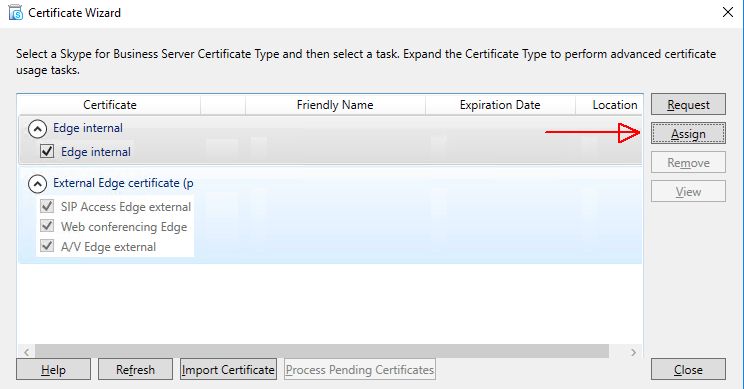The image size is (744, 389).
Task: Click the Expiration Date column header
Action: (500, 104)
